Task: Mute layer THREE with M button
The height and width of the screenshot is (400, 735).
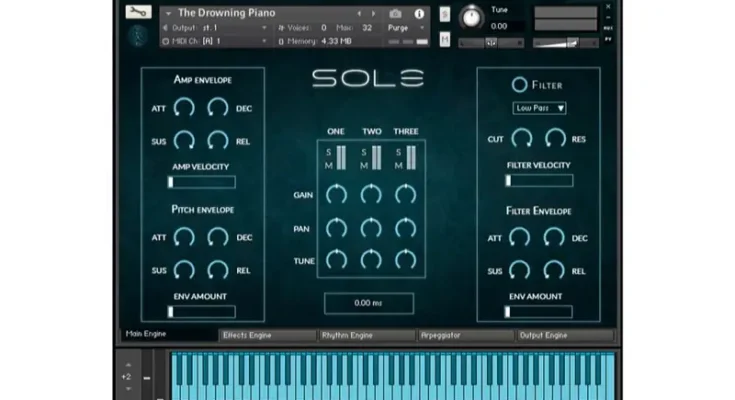Action: [x=398, y=165]
